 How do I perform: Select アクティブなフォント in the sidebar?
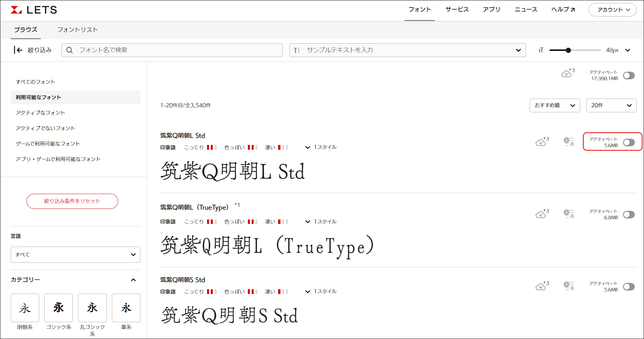pyautogui.click(x=41, y=113)
